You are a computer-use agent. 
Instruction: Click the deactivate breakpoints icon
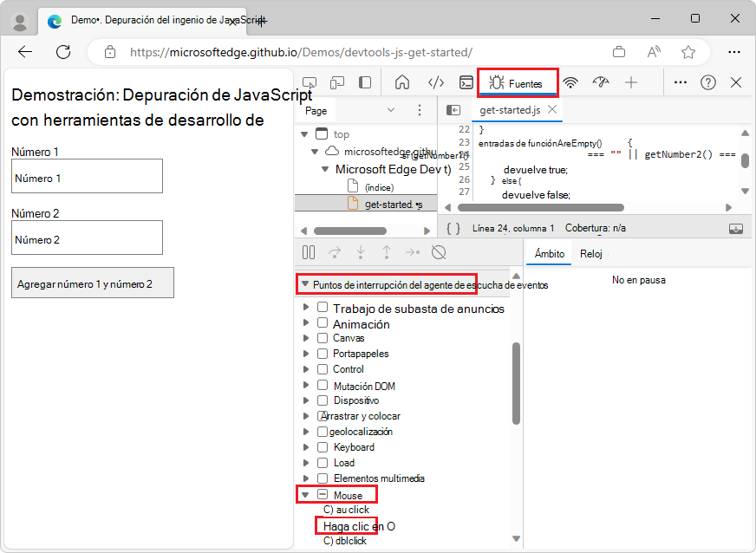439,253
